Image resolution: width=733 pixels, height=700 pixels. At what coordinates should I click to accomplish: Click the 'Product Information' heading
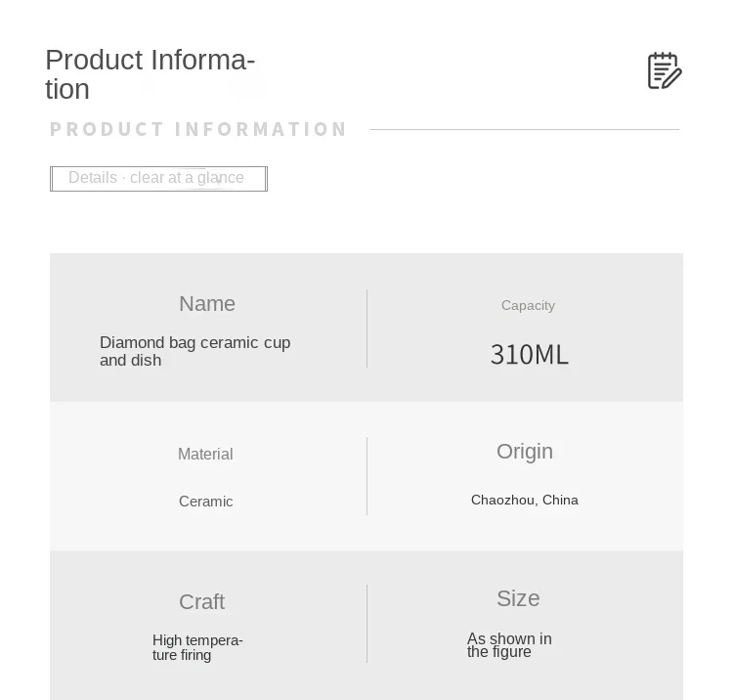tap(150, 74)
